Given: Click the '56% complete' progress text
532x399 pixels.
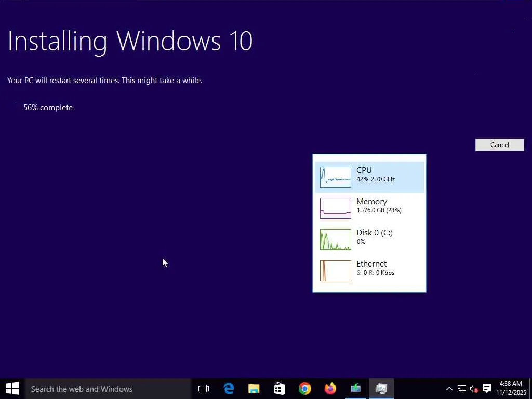Looking at the screenshot, I should coord(48,108).
